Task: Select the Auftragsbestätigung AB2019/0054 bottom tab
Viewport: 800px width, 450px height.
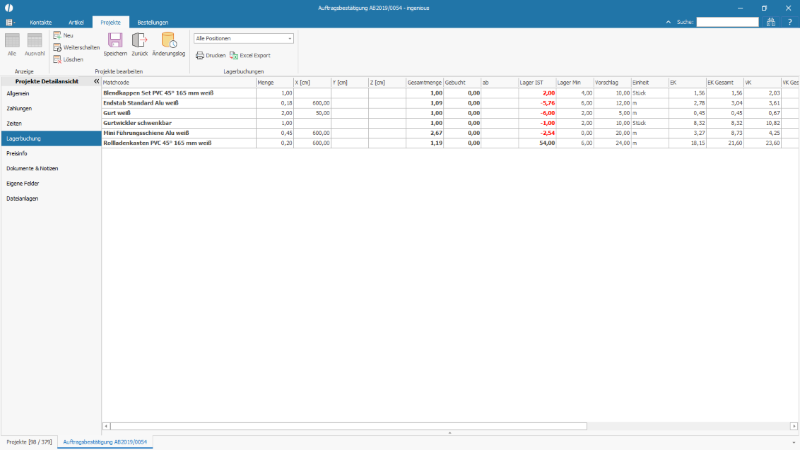Action: 105,442
